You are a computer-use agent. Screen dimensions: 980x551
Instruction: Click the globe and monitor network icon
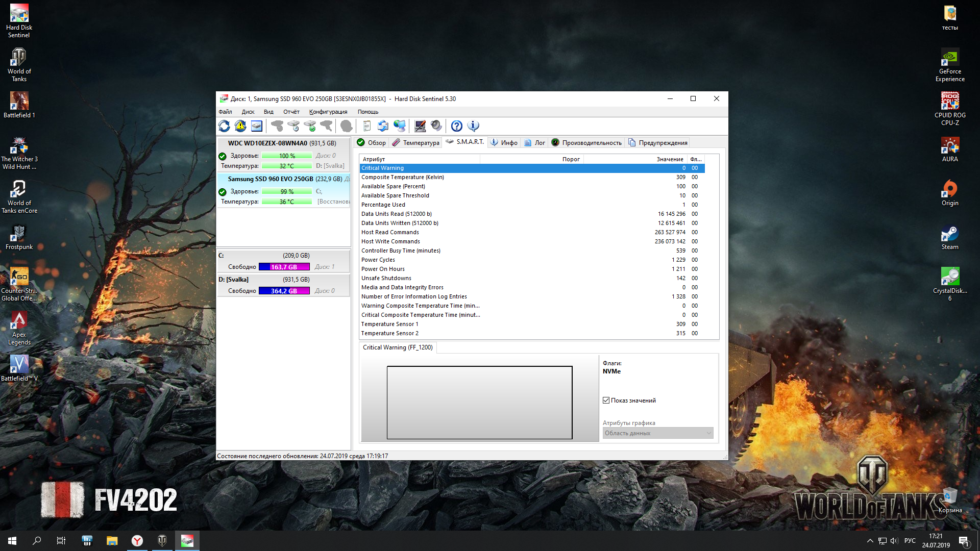point(400,126)
